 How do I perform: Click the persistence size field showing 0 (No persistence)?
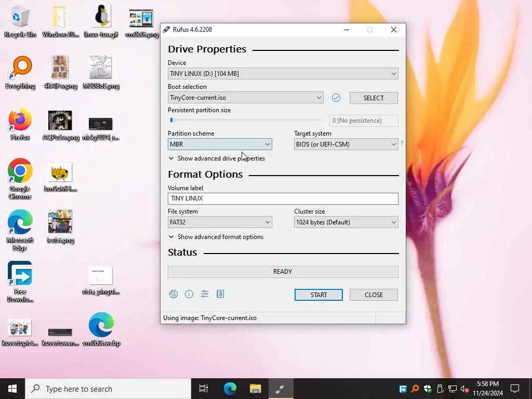click(x=364, y=121)
